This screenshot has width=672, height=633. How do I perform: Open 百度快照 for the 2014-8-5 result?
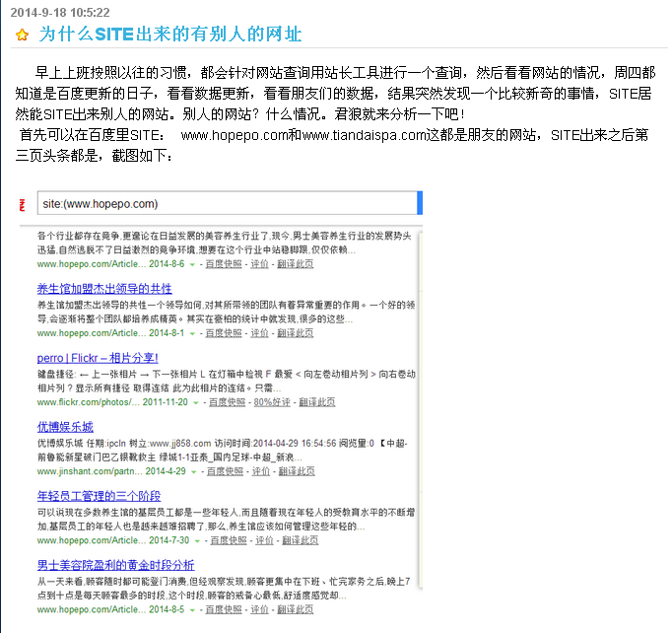point(224,609)
